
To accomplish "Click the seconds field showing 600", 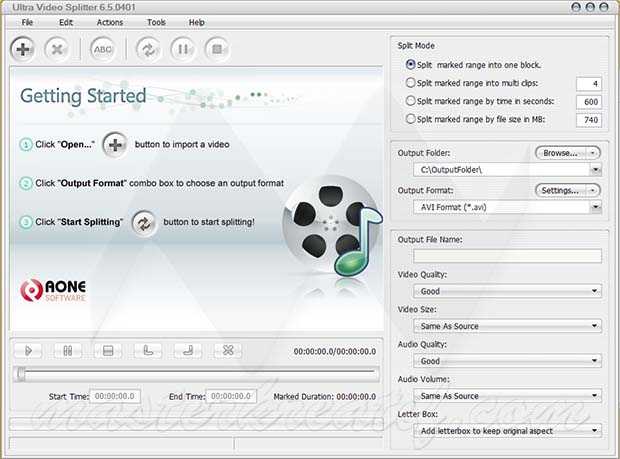I will [x=589, y=102].
